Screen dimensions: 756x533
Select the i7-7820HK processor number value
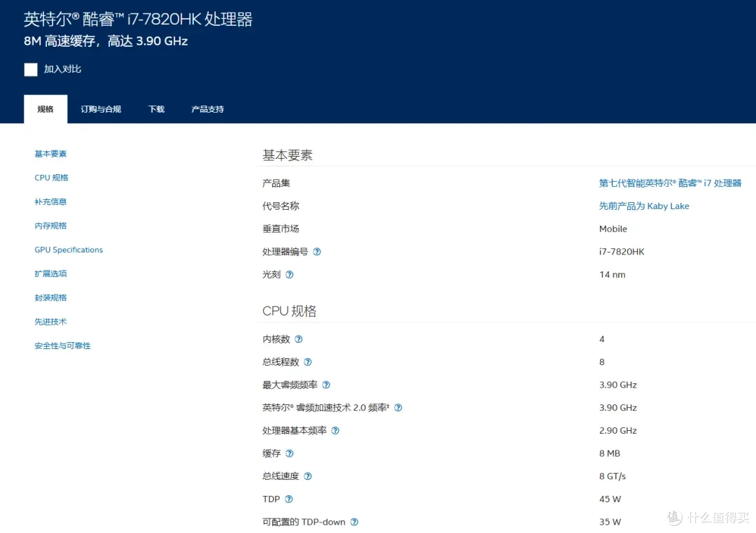(622, 252)
